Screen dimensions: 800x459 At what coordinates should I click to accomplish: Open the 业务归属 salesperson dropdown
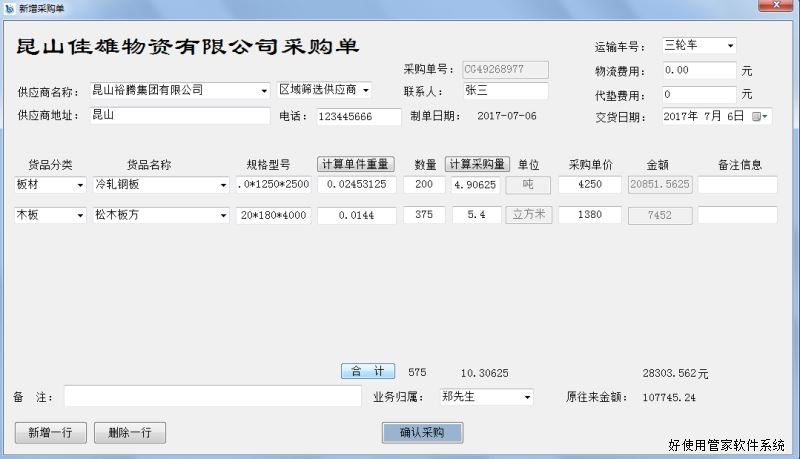click(527, 397)
